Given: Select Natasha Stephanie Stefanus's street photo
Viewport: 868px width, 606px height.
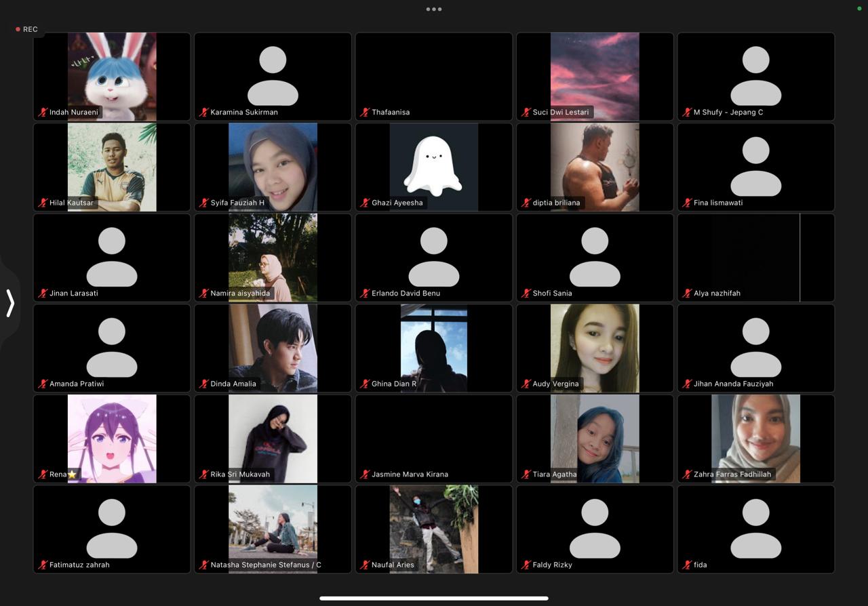Looking at the screenshot, I should [273, 529].
